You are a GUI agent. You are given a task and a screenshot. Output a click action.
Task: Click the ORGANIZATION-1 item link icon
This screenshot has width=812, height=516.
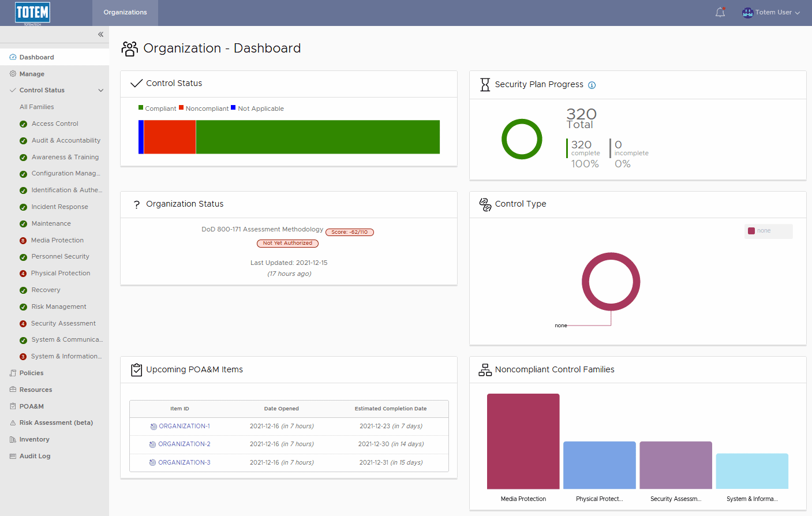(x=152, y=426)
